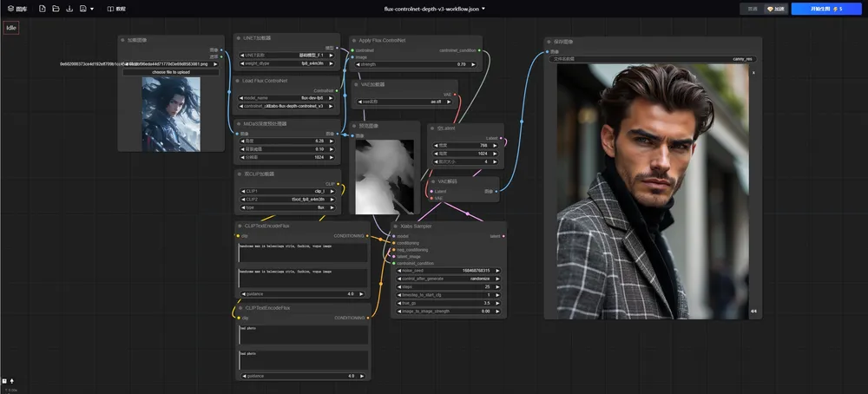Open workflow from folder icon

point(56,9)
